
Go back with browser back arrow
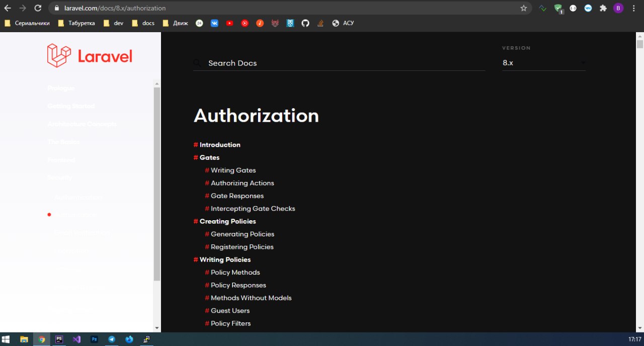point(8,8)
